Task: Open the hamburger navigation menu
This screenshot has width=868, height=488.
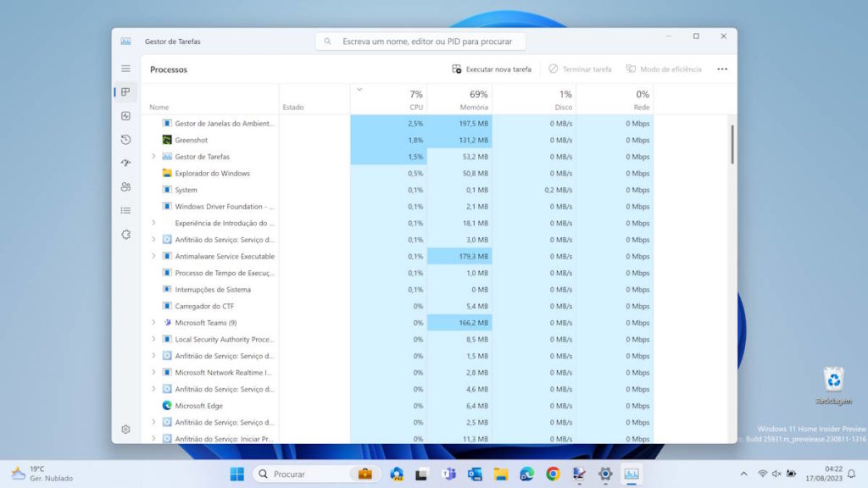Action: tap(125, 69)
